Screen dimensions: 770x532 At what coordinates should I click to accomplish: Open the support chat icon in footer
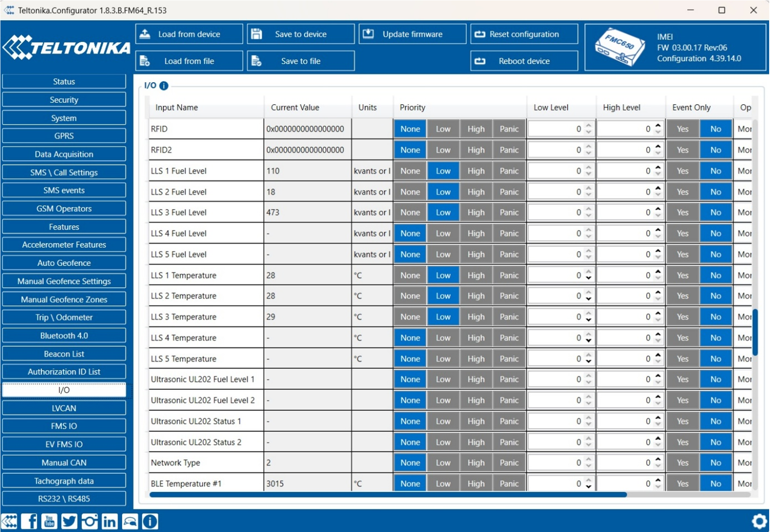pos(130,521)
